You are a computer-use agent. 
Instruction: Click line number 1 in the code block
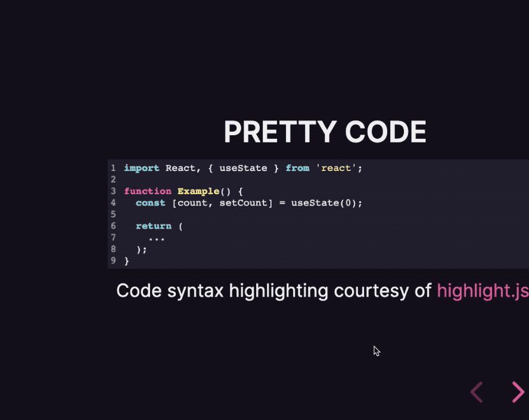113,168
